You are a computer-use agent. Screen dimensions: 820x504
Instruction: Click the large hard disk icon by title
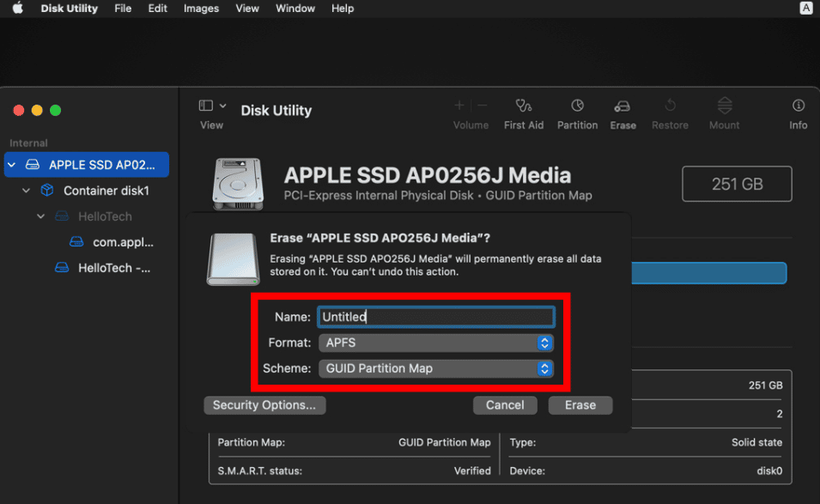tap(238, 184)
